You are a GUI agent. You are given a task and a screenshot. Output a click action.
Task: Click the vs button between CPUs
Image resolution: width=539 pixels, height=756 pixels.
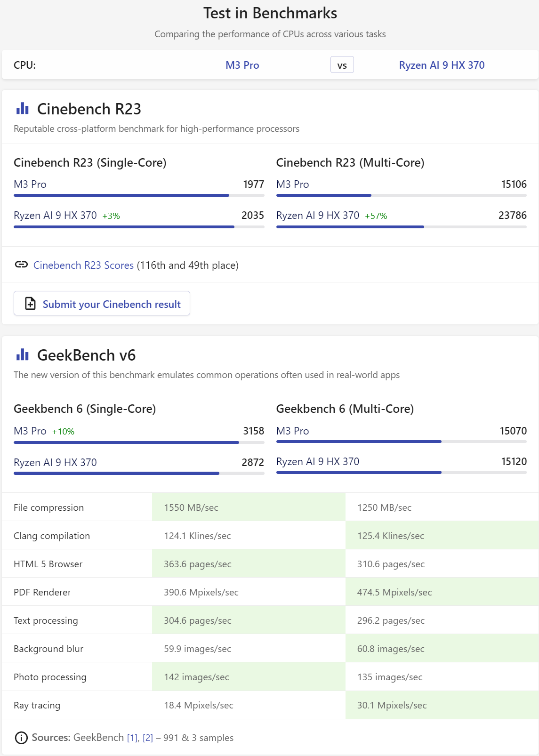[x=342, y=65]
